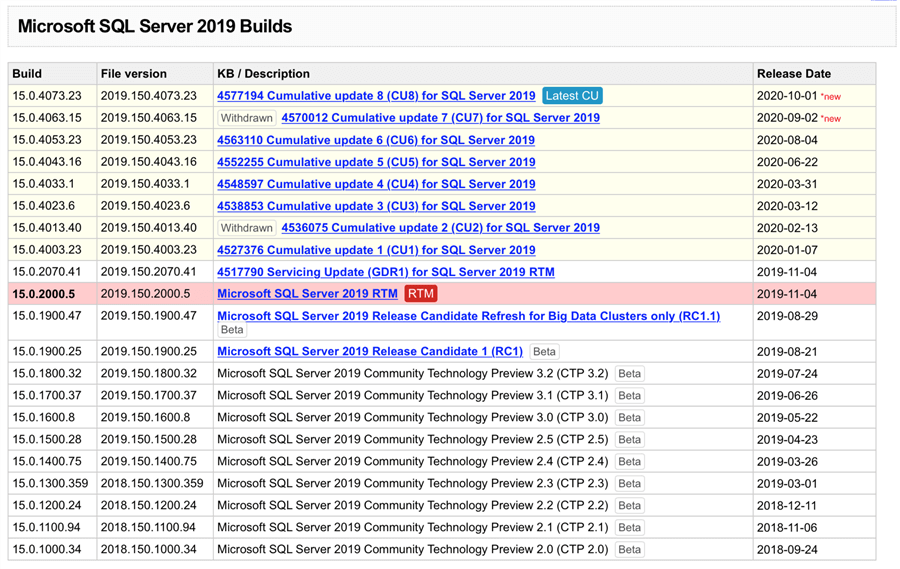Click the Release Candidate 1 (RC1) link
Viewport: 900px width, 569px height.
tap(370, 352)
